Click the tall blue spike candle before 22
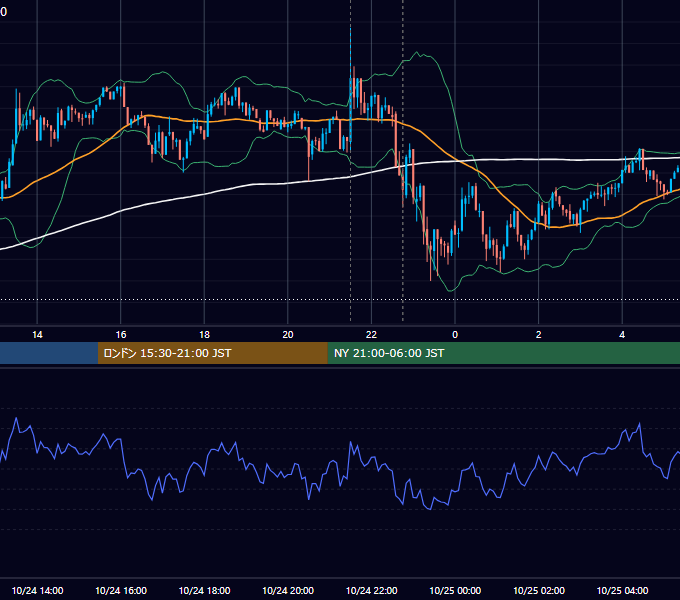 (x=350, y=89)
